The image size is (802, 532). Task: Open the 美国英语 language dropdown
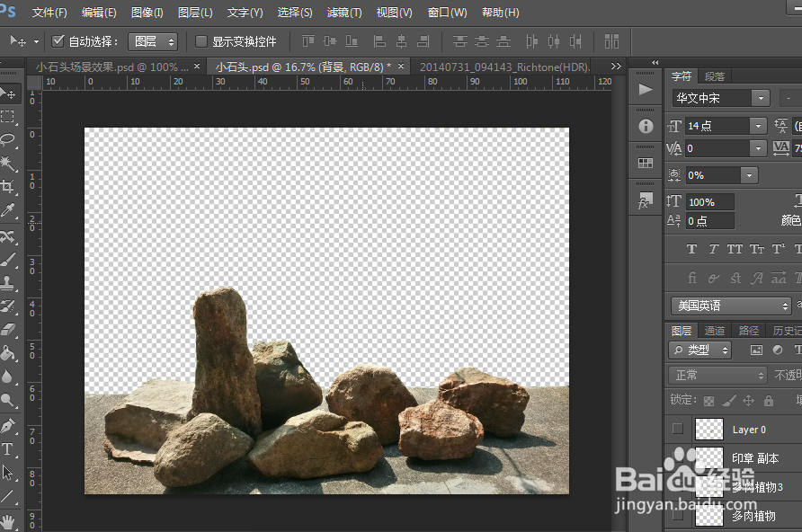pyautogui.click(x=731, y=306)
